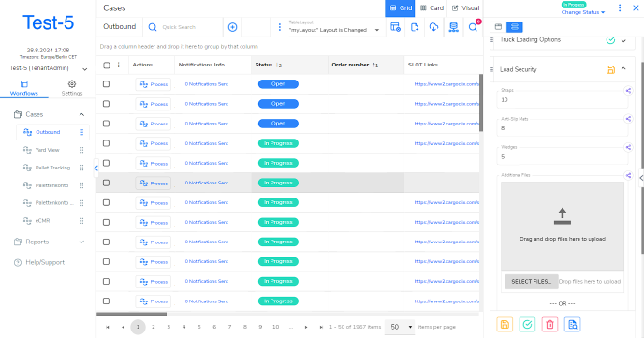Click the blue document preview button
The image size is (644, 338).
pyautogui.click(x=573, y=325)
